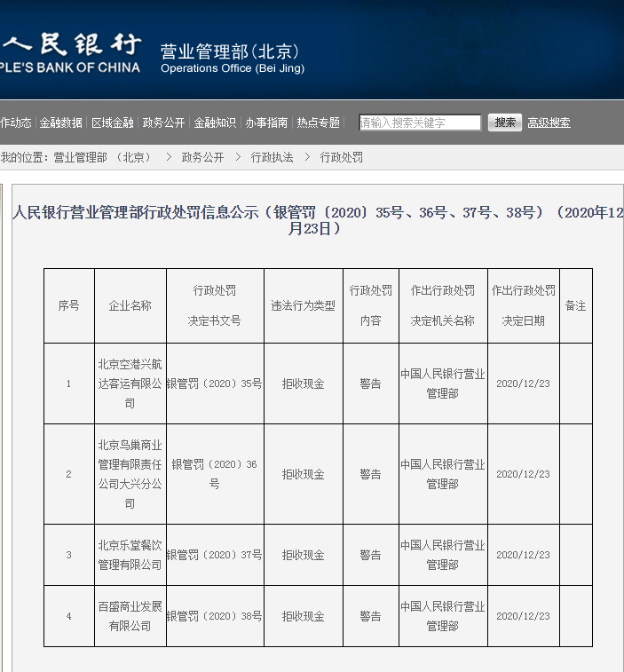This screenshot has height=672, width=624.
Task: Click document number 银管罚（2020）37号
Action: tap(215, 555)
